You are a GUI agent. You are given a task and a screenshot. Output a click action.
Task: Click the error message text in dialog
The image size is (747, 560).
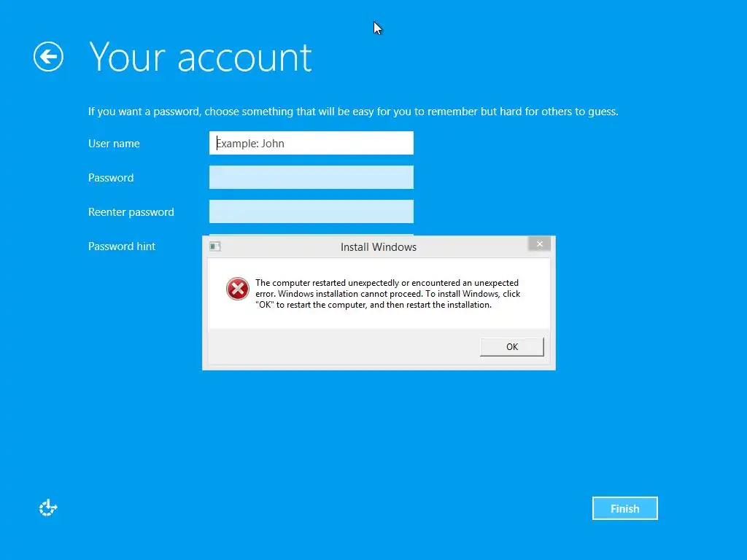point(388,294)
